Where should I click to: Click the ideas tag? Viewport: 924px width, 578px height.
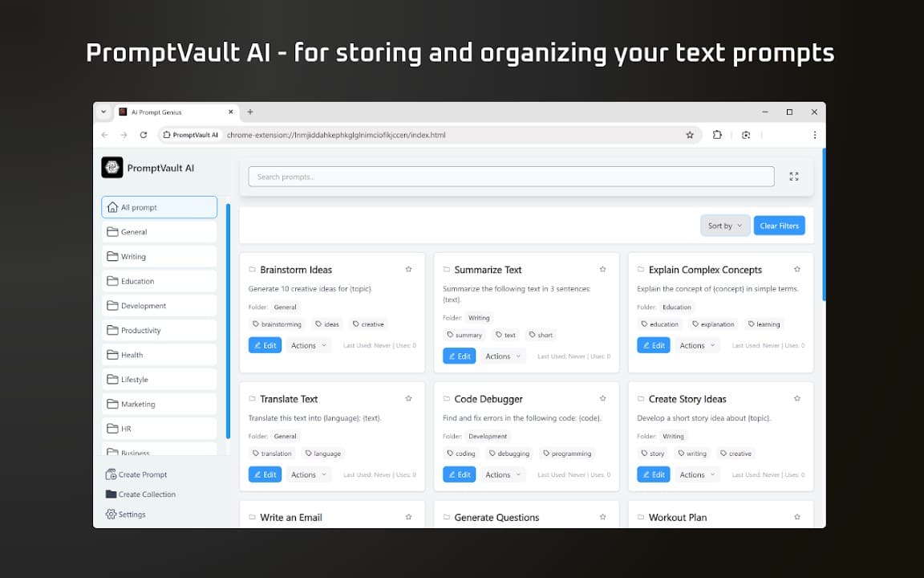(327, 324)
